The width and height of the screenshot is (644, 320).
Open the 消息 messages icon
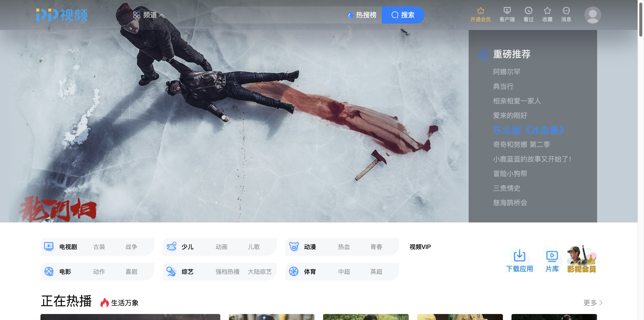(x=566, y=10)
